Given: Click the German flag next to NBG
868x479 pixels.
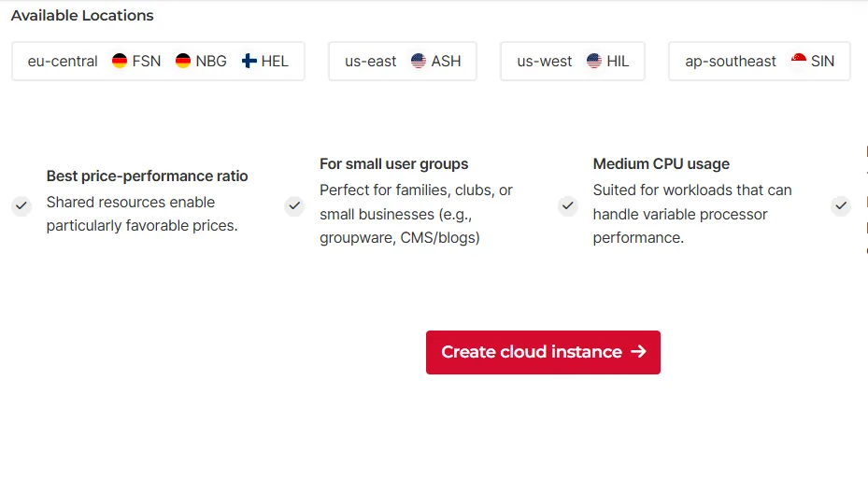Looking at the screenshot, I should pos(183,61).
